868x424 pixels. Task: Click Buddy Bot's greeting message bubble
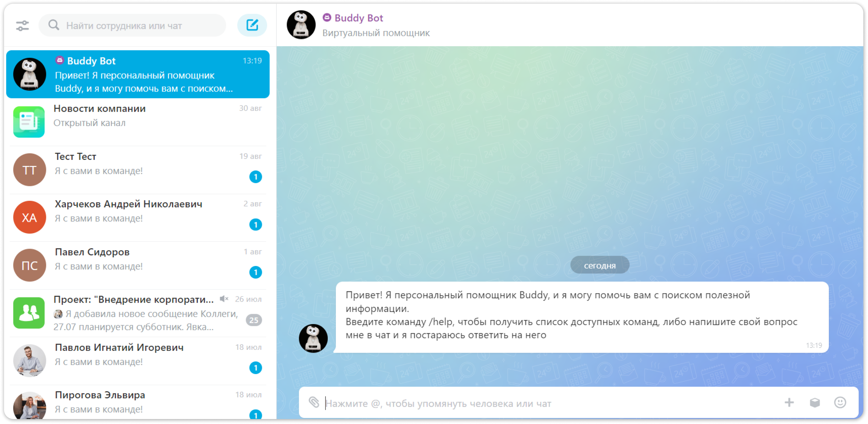[x=582, y=318]
